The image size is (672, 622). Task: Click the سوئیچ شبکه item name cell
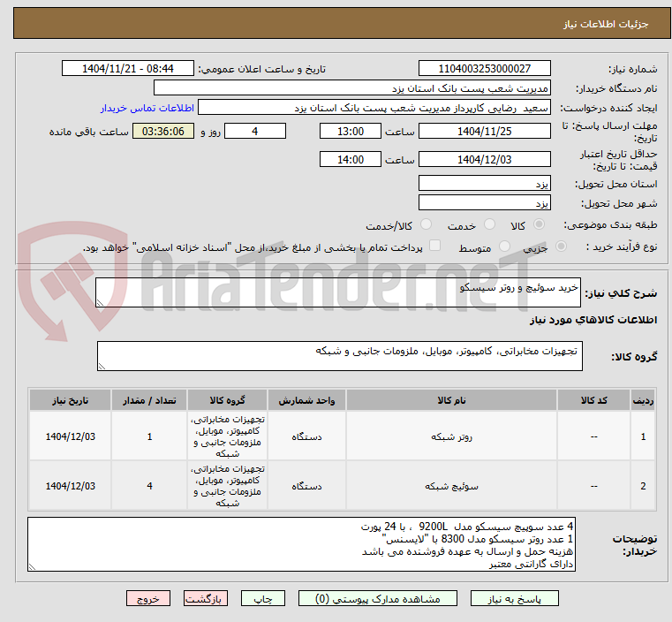[x=451, y=486]
